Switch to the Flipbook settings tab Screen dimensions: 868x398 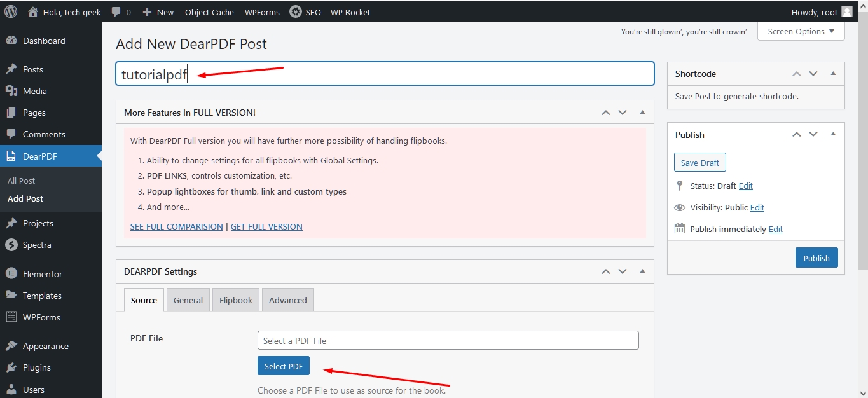[x=236, y=300]
